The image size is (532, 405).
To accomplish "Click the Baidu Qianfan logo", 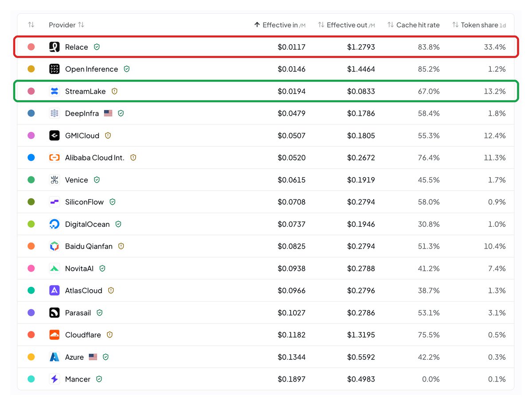I will (54, 246).
